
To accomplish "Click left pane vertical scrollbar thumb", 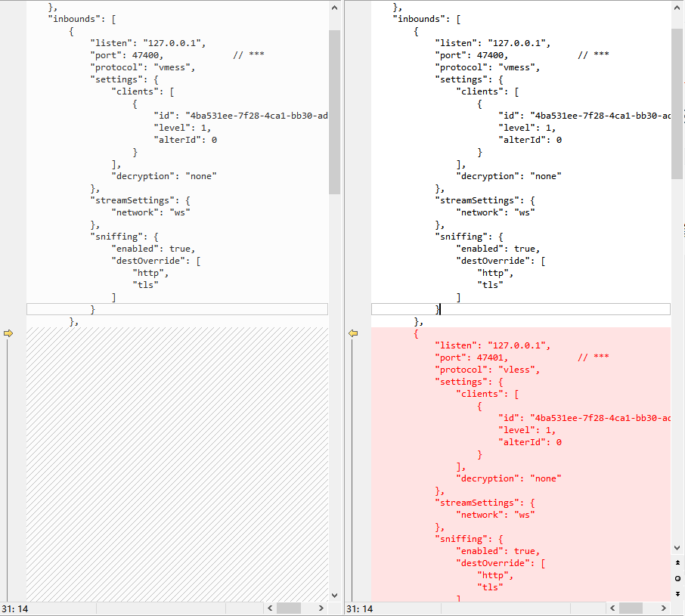I will click(334, 112).
